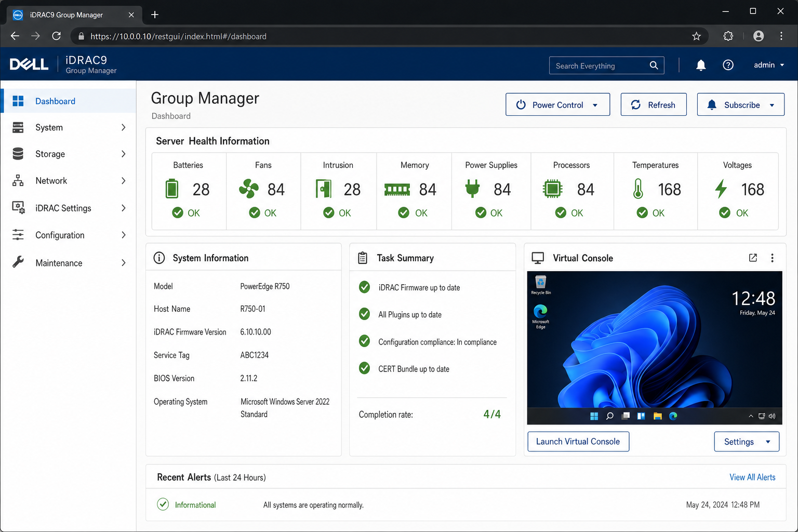
Task: Open the browser profile avatar icon
Action: click(x=759, y=36)
